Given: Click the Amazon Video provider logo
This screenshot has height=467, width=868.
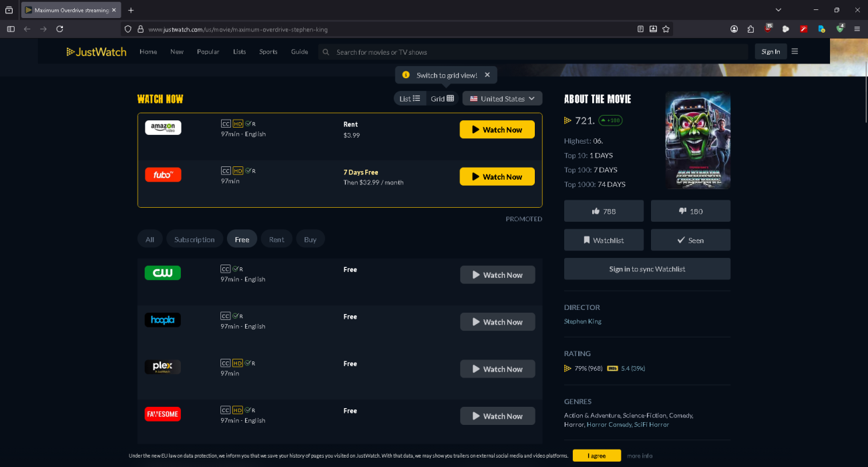Looking at the screenshot, I should point(163,128).
